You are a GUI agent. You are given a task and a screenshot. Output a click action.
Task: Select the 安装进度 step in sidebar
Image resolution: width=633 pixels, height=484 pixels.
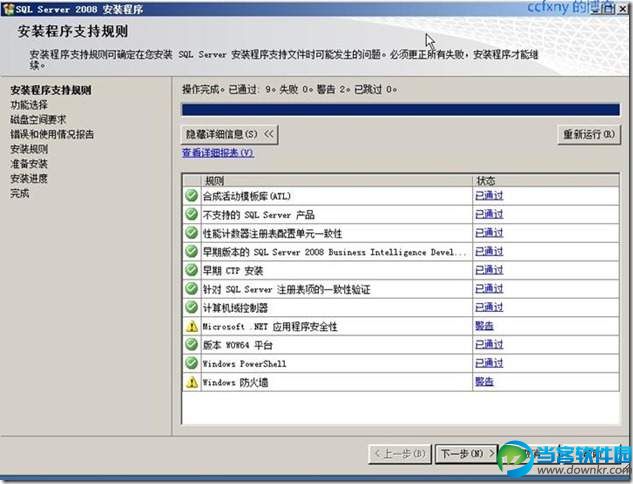click(29, 178)
